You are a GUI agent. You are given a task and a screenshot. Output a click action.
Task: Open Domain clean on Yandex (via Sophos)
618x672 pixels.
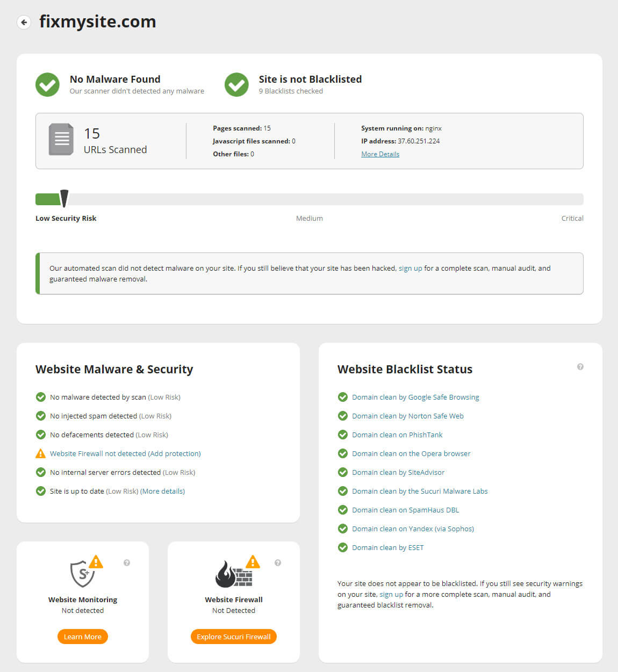pyautogui.click(x=413, y=529)
